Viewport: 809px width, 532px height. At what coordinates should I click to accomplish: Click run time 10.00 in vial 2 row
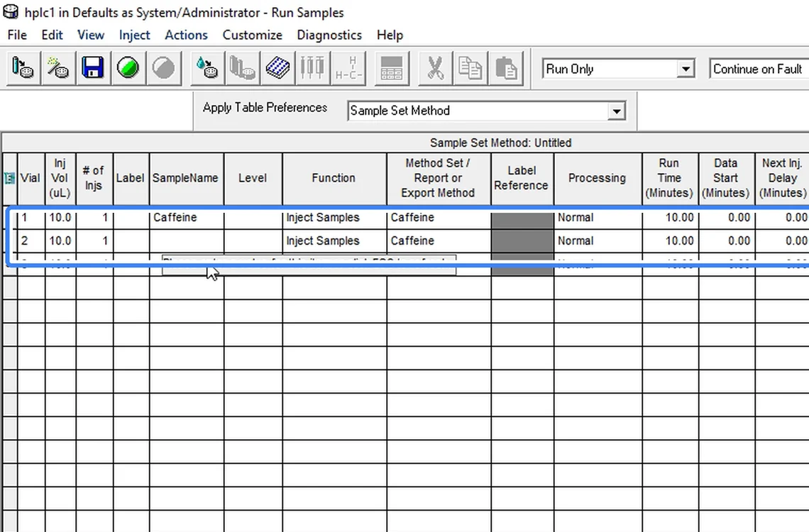670,240
